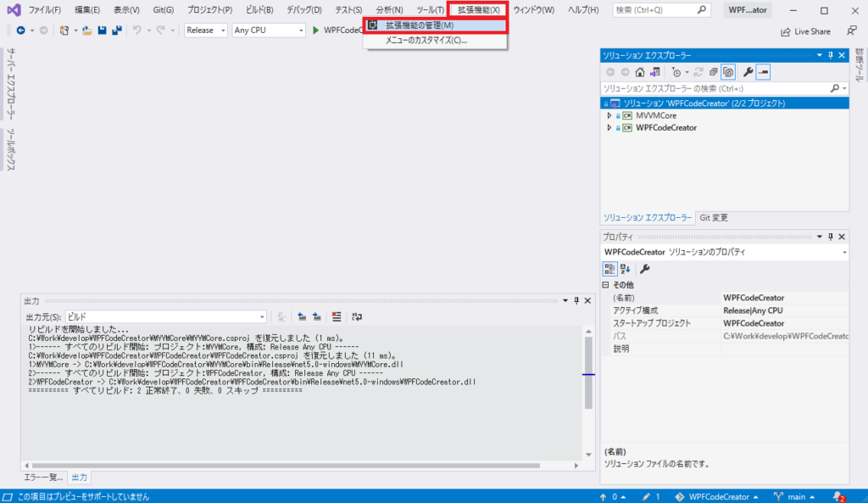Open Solution Explorer window position dropdown arrow
Image resolution: width=868 pixels, height=503 pixels.
click(820, 55)
